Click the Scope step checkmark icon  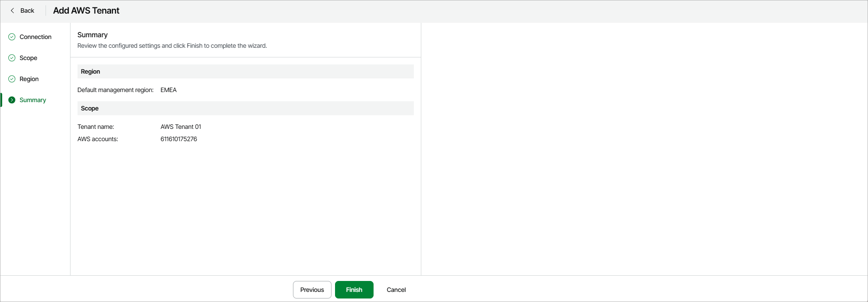pyautogui.click(x=12, y=58)
